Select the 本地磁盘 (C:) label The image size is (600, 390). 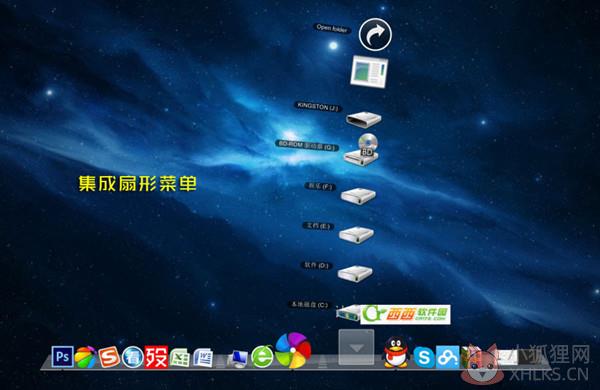(309, 305)
